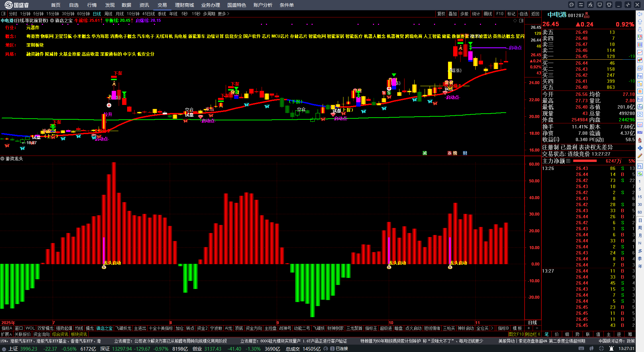
Task: Toggle the 逆 tab in bottom right panel
Action: (619, 334)
